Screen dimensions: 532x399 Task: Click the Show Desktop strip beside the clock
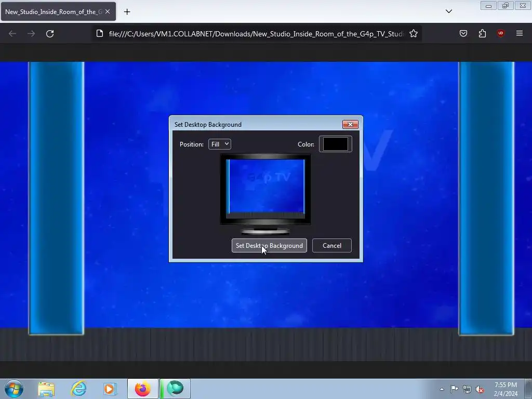[528, 389]
